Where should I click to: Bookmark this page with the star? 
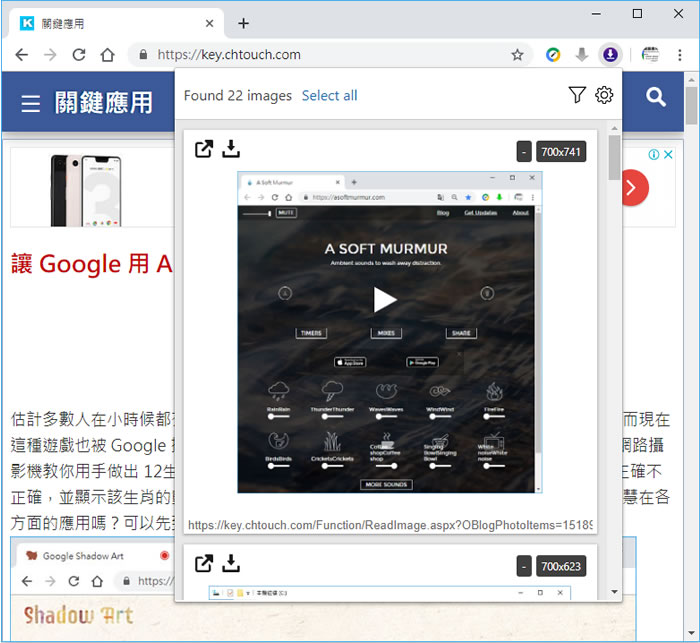click(x=517, y=55)
